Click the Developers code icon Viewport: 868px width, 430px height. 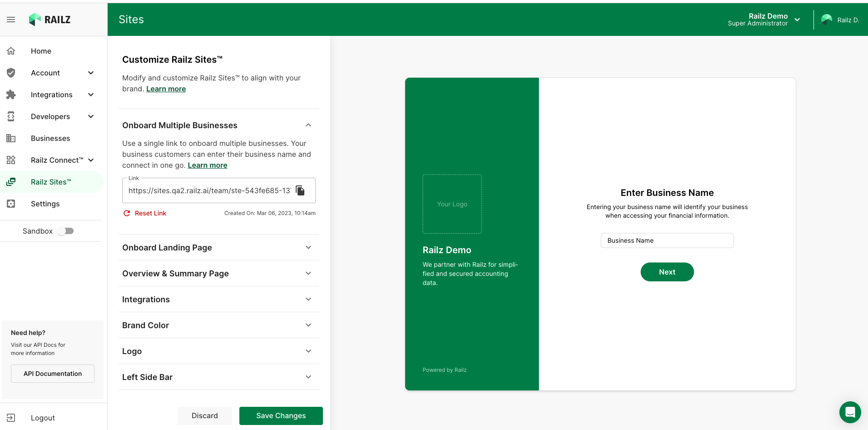[11, 116]
